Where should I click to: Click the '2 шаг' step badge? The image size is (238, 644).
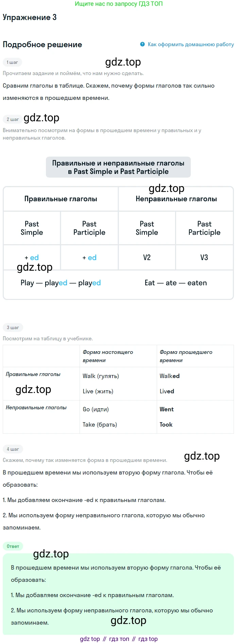click(13, 119)
